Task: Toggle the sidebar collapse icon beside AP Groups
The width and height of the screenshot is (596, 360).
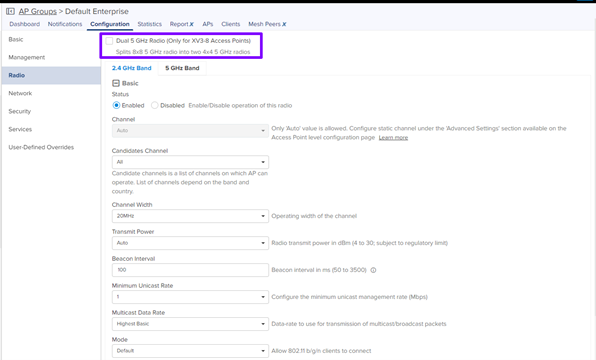Action: click(x=10, y=11)
